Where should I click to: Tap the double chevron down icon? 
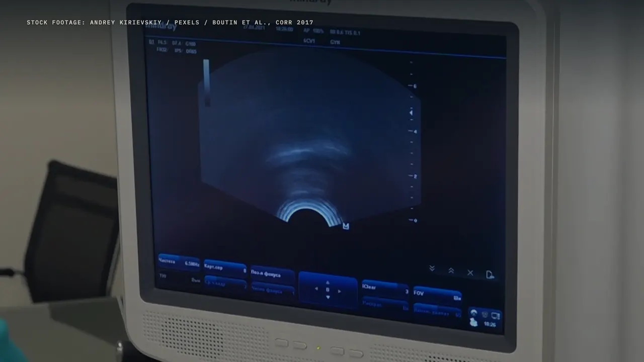coord(432,268)
